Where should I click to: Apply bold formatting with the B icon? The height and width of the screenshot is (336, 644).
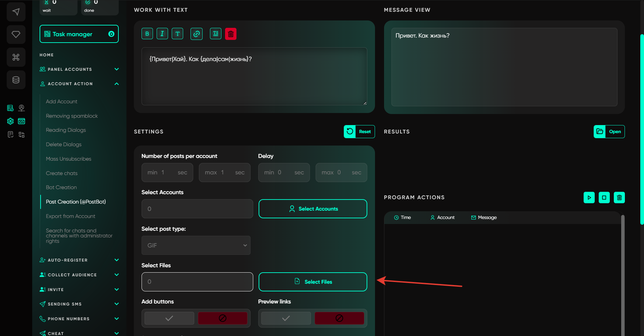click(x=147, y=34)
